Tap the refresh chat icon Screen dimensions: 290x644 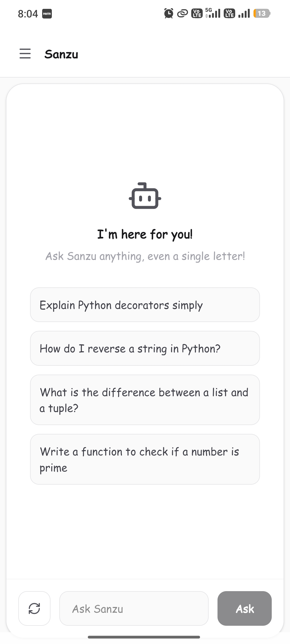34,608
